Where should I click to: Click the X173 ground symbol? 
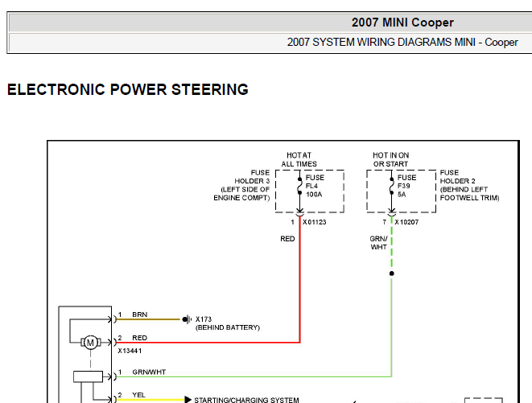(x=187, y=319)
